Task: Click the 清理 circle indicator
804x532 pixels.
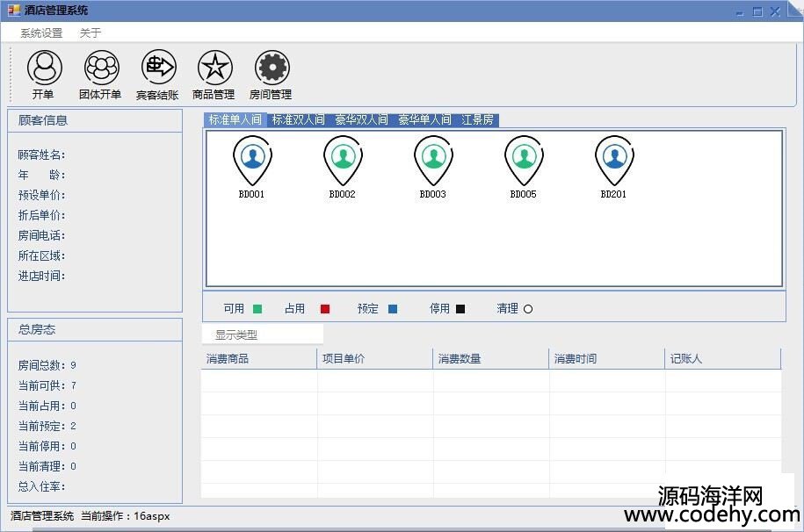Action: click(528, 309)
